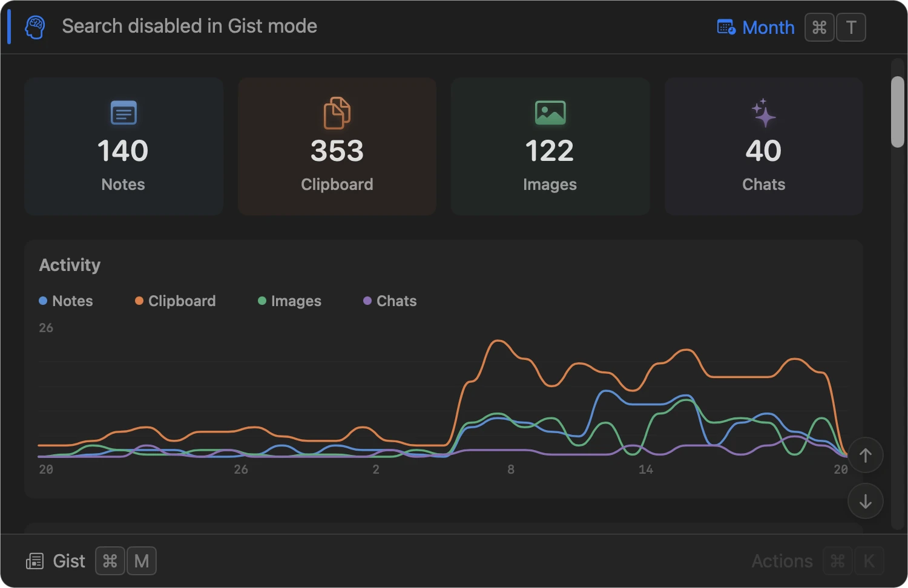Click the orange Clipboard legend dot

coord(139,301)
